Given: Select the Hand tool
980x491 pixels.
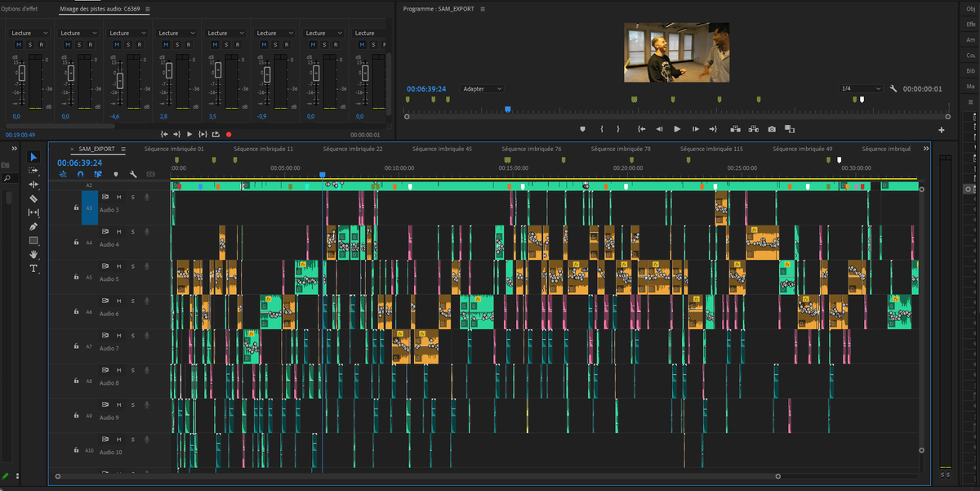Looking at the screenshot, I should [33, 254].
